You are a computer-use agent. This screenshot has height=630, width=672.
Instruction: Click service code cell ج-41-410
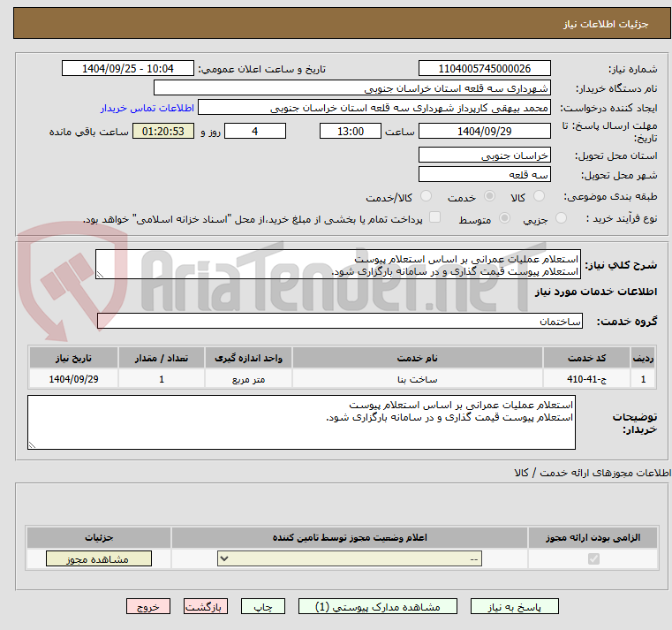pyautogui.click(x=586, y=379)
